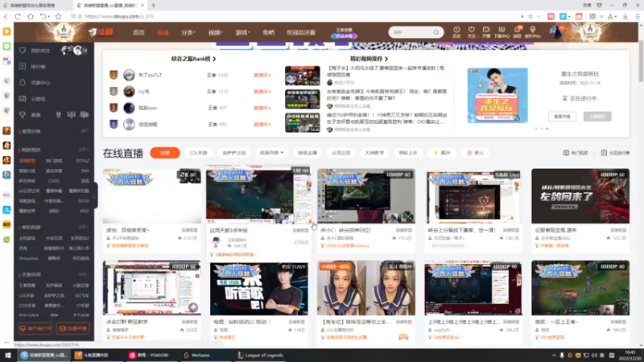The image size is (644, 362).
Task: Open the 英雄列表 filter dropdown
Action: pyautogui.click(x=271, y=153)
